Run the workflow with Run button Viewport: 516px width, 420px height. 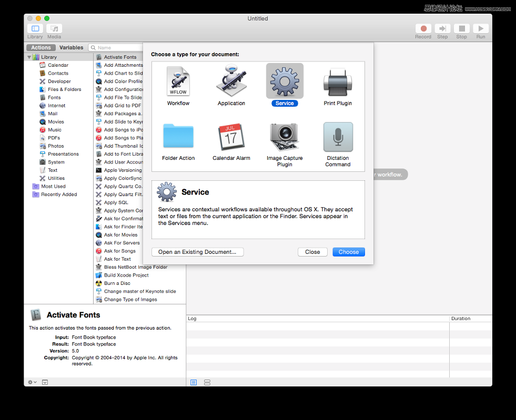(x=481, y=28)
